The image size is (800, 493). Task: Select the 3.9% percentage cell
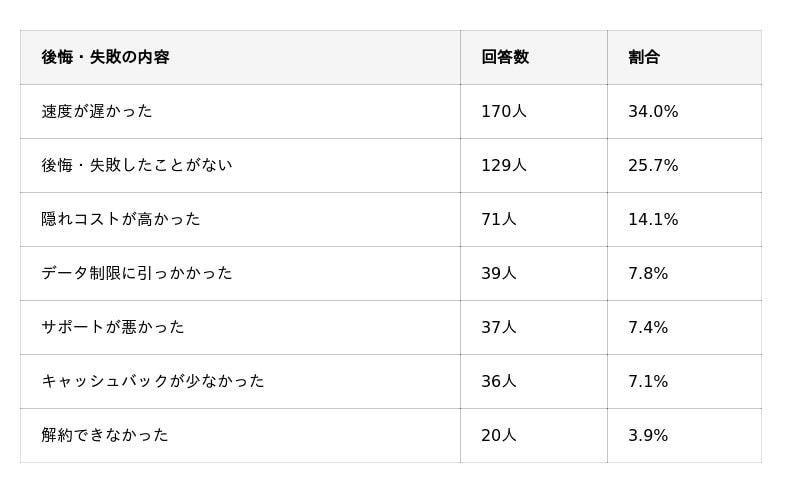click(x=648, y=435)
